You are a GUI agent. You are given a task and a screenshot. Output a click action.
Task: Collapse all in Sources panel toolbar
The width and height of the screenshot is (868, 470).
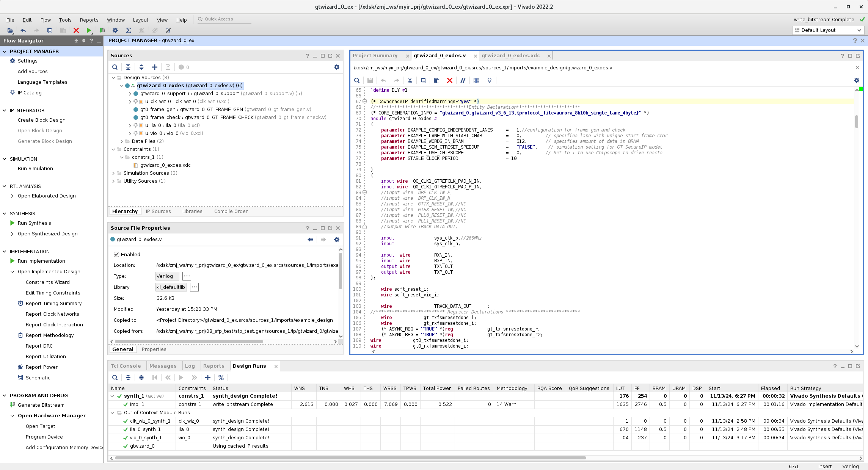point(128,67)
